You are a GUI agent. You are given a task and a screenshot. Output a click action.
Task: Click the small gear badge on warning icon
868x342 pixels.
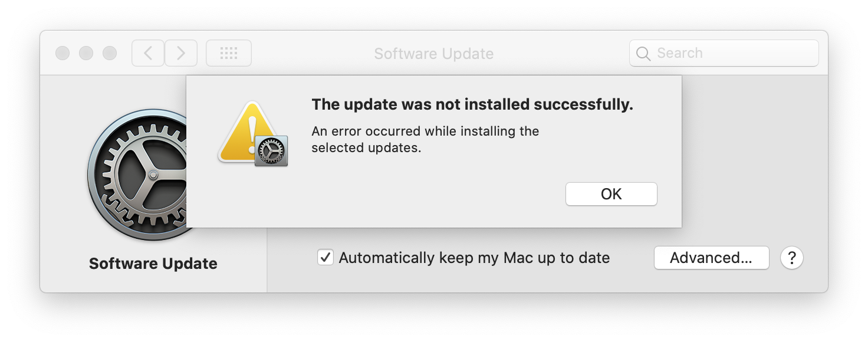coord(271,151)
